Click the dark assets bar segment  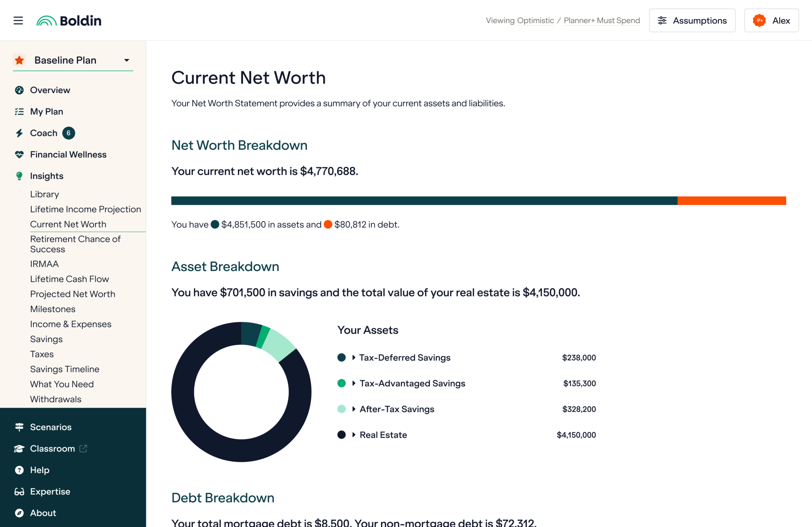tap(424, 201)
